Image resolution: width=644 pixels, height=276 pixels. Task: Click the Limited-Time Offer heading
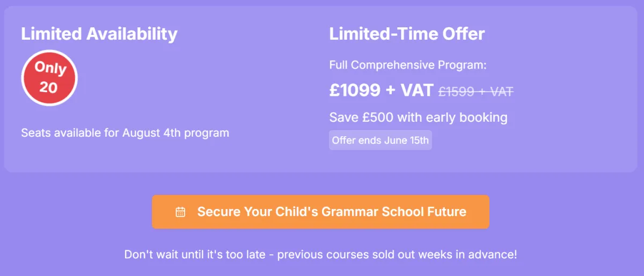(x=407, y=34)
